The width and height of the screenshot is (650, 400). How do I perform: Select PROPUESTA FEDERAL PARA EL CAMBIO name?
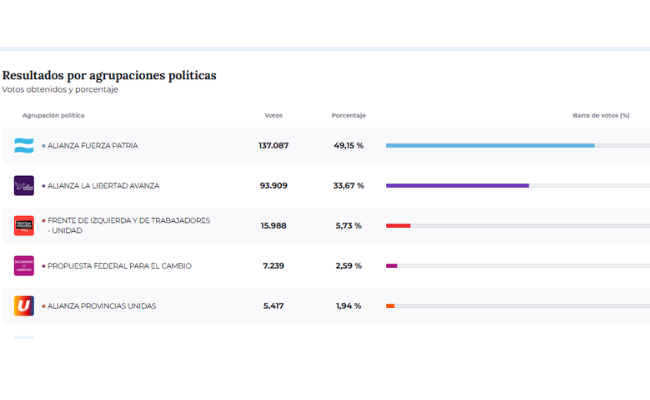(x=120, y=266)
